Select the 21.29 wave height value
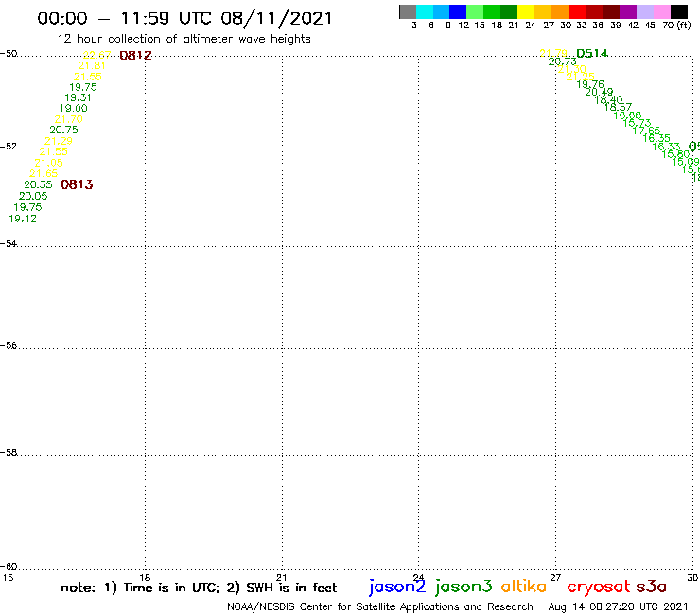This screenshot has height=615, width=700. coord(59,141)
